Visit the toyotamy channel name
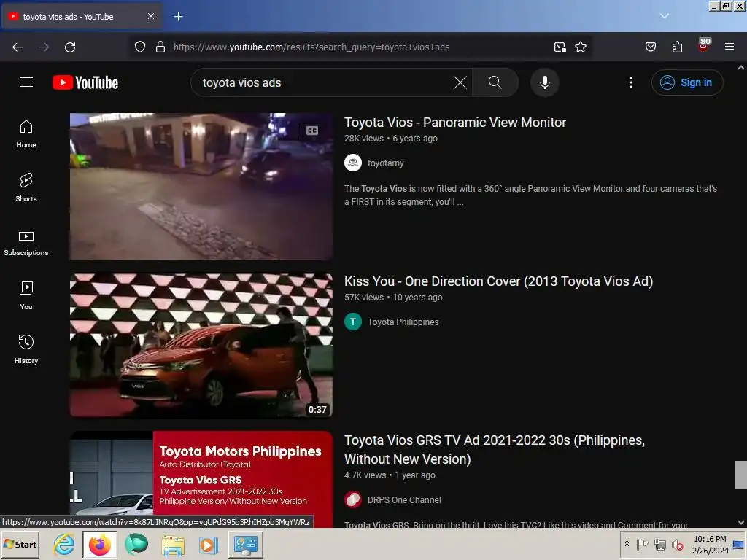 (385, 163)
